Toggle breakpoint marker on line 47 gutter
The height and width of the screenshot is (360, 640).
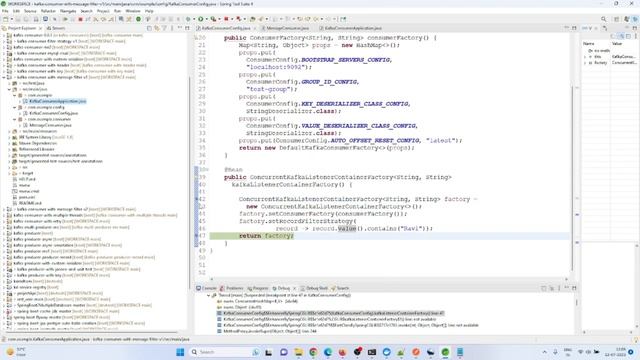(x=196, y=236)
